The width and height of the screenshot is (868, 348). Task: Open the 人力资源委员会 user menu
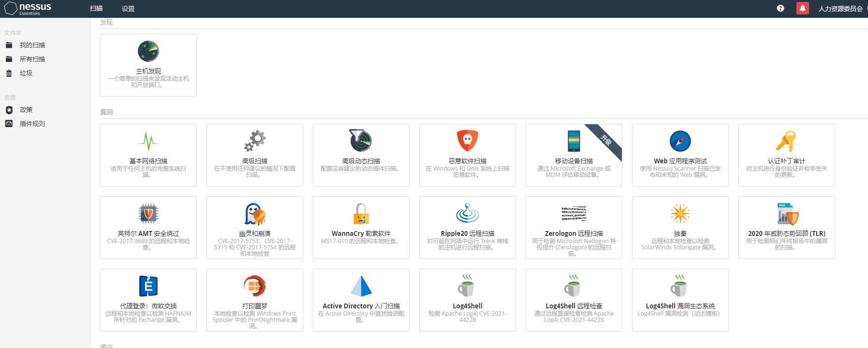click(x=840, y=9)
